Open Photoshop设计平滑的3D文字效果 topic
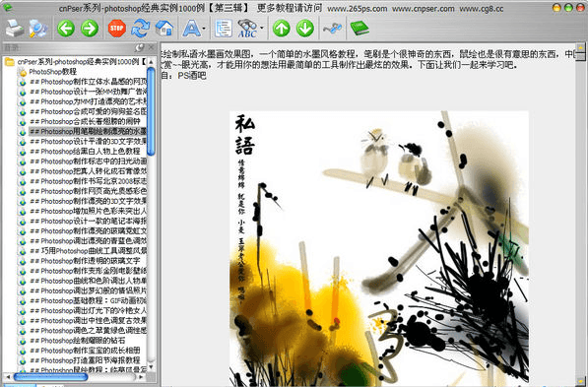This screenshot has height=387, width=588. (88, 142)
